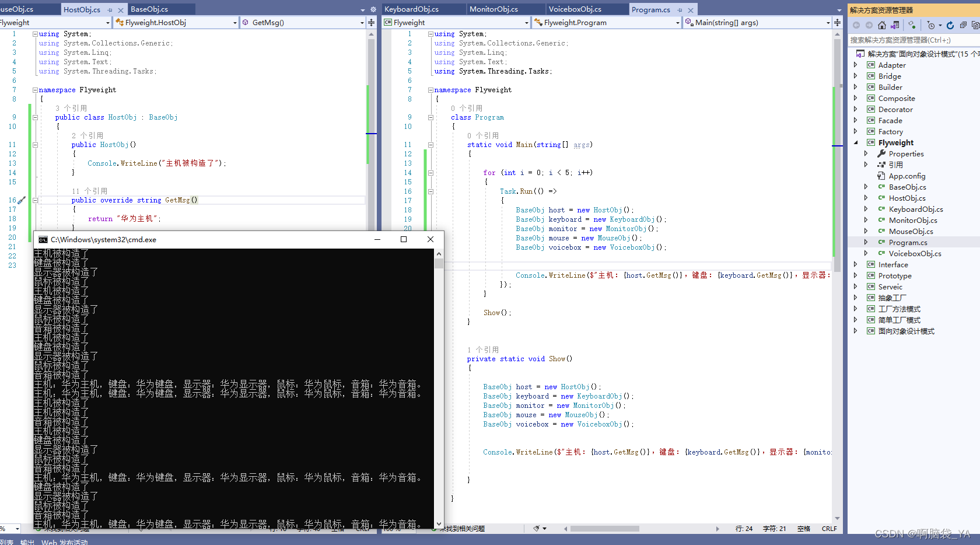The height and width of the screenshot is (545, 980).
Task: Click the Builder project icon
Action: [871, 87]
